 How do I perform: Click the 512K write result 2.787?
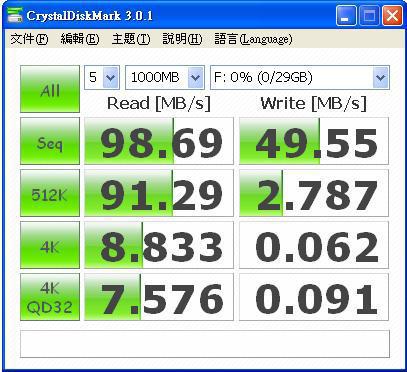(314, 193)
